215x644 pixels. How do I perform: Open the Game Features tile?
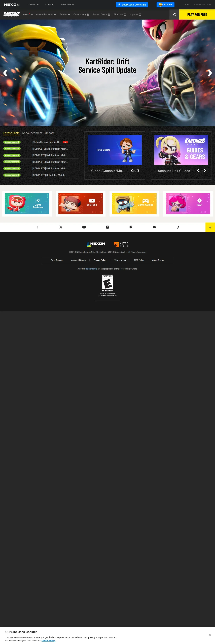click(x=27, y=203)
